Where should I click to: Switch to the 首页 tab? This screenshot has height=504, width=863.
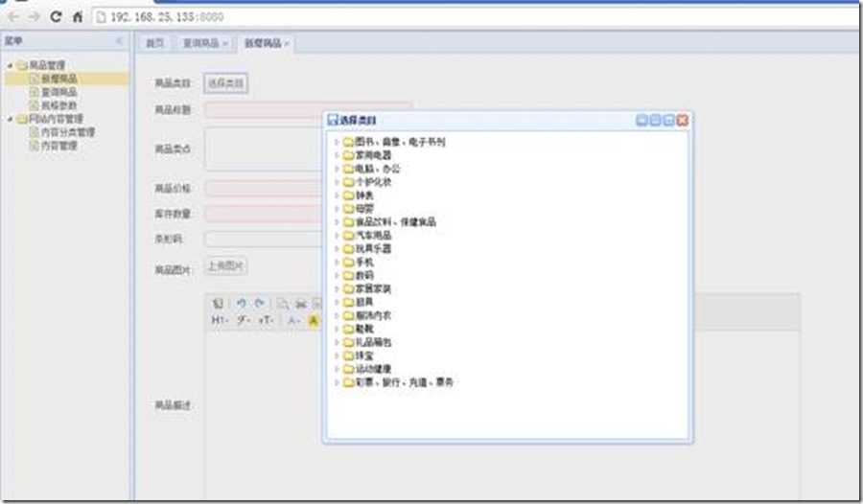point(154,43)
